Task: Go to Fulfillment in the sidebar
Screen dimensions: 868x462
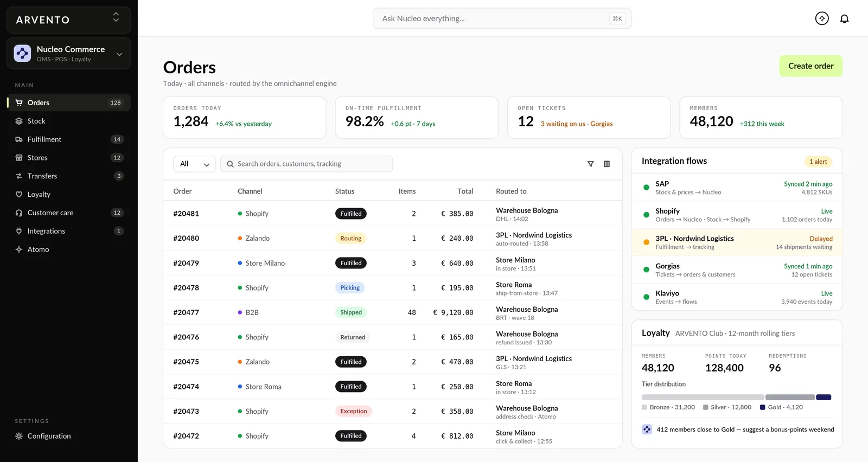Action: click(69, 139)
